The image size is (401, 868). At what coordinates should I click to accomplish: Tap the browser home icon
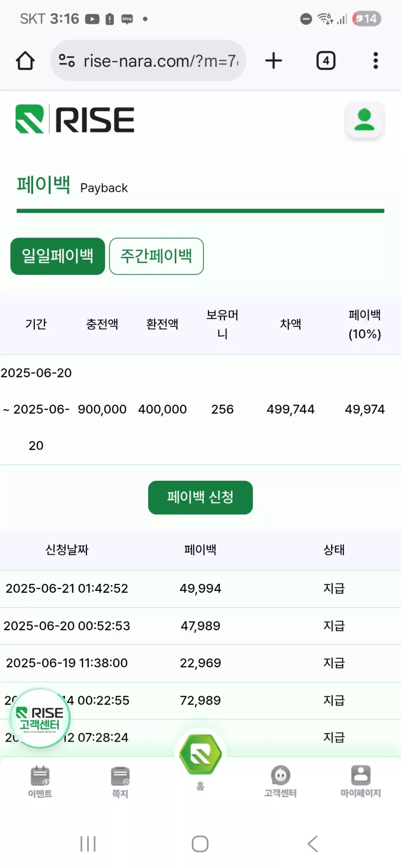point(25,61)
